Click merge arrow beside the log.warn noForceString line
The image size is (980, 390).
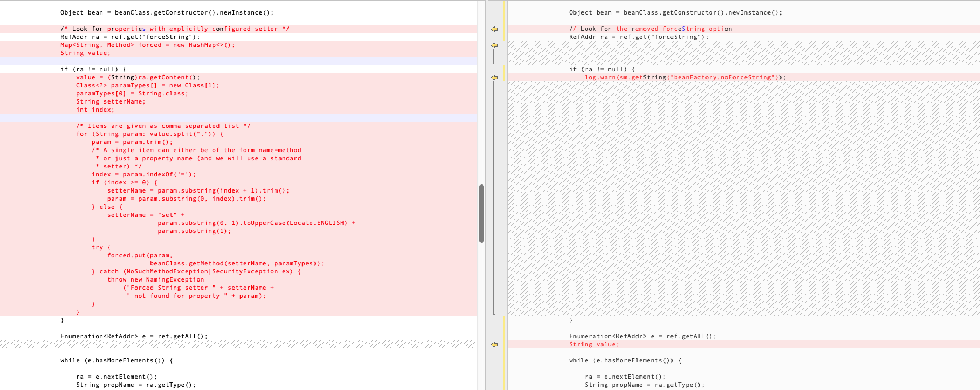[x=495, y=78]
